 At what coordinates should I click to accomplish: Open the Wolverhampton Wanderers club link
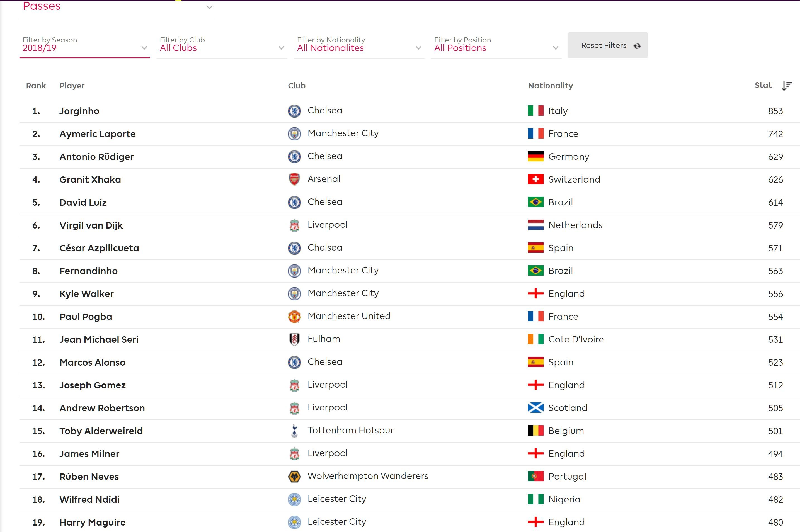(x=368, y=476)
